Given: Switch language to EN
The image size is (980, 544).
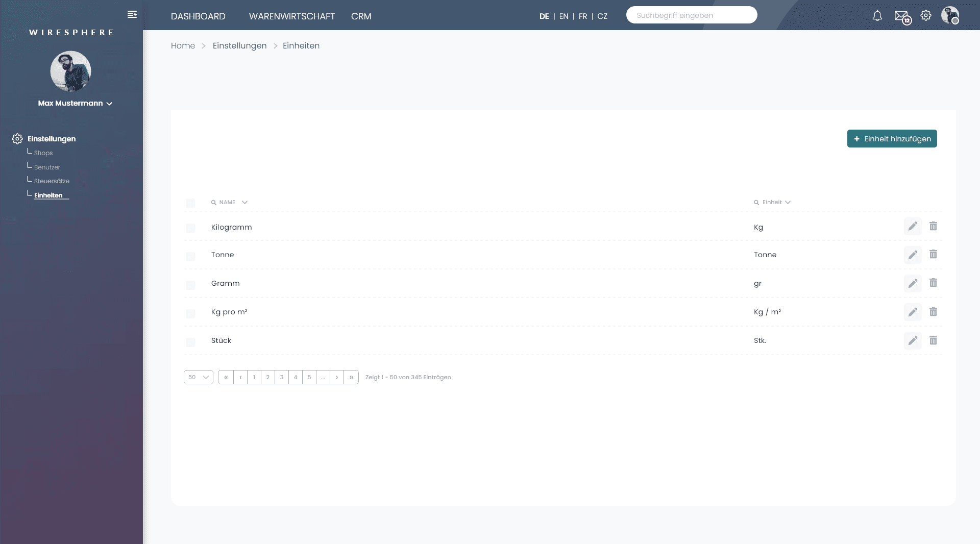Looking at the screenshot, I should click(x=563, y=16).
